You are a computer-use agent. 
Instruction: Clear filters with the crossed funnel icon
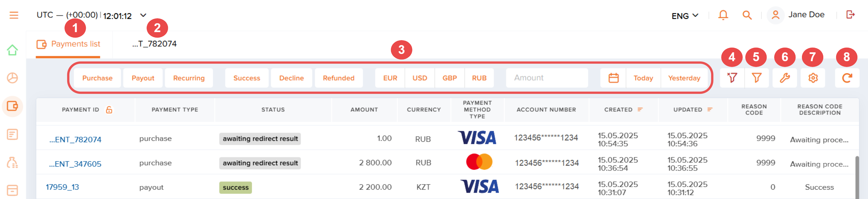click(732, 78)
